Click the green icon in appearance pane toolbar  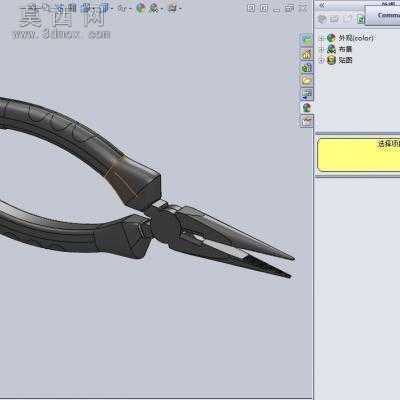pos(360,19)
